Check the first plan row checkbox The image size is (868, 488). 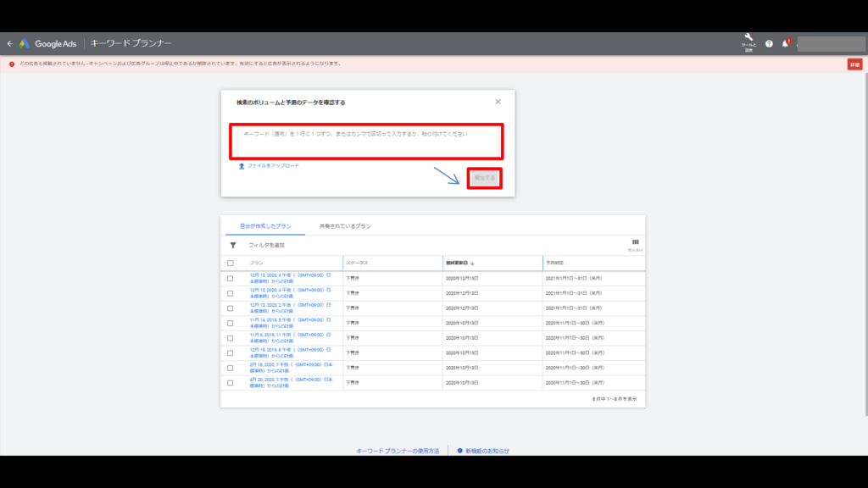(x=231, y=278)
